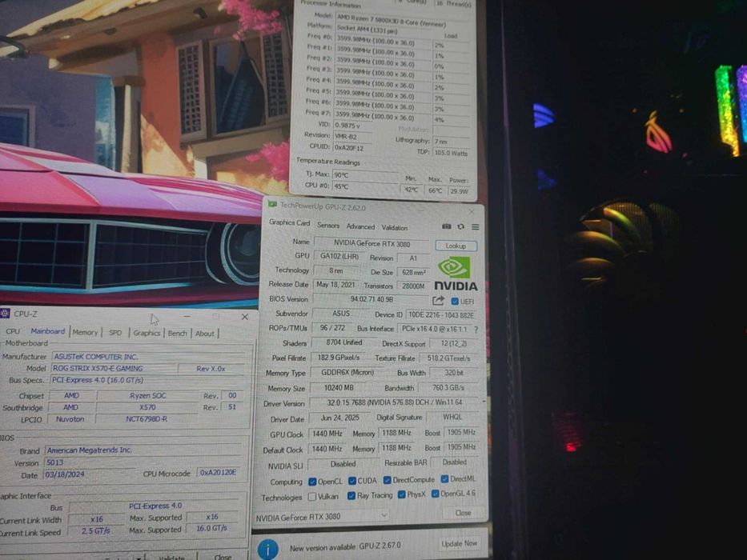
Task: Click the BIOS version share/export icon
Action: tap(438, 301)
